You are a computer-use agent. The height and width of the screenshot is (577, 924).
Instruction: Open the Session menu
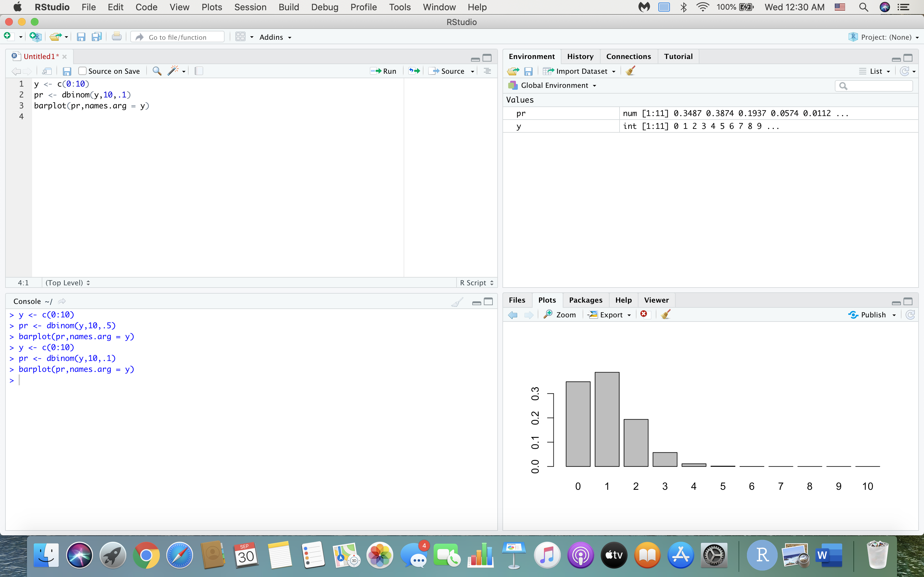tap(250, 7)
